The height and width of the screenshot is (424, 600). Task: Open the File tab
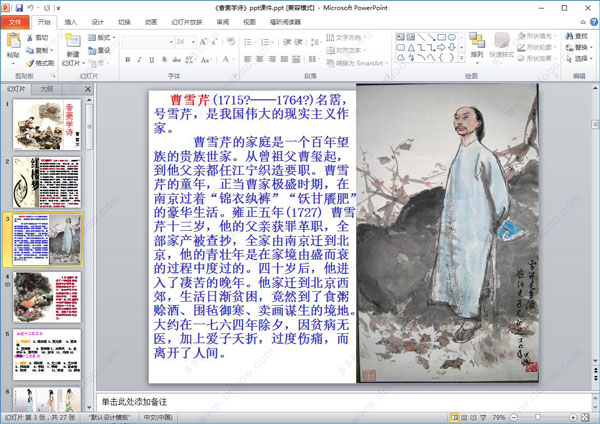tap(15, 22)
